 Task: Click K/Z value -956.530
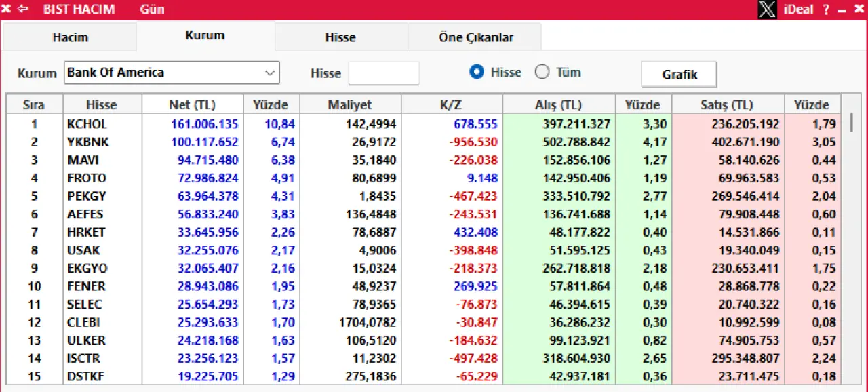coord(472,142)
